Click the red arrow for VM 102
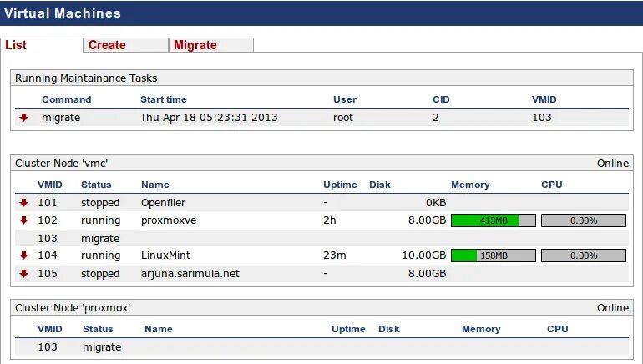643x364 pixels. (24, 220)
